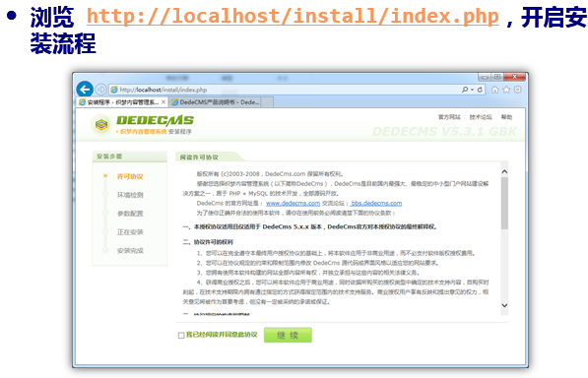Viewport: 588px width, 378px height.
Task: Close the browser window
Action: click(x=515, y=77)
